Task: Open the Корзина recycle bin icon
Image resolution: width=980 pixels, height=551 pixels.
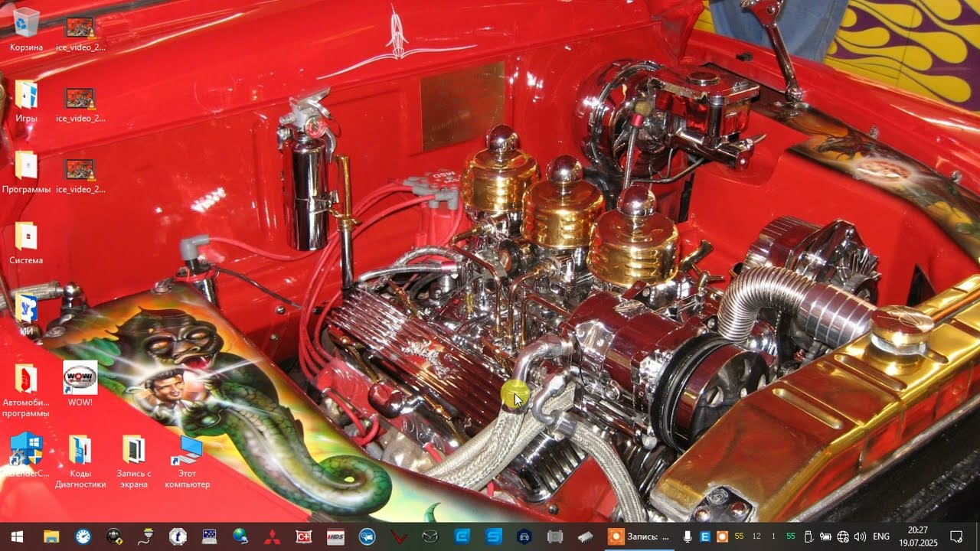Action: pos(26,29)
